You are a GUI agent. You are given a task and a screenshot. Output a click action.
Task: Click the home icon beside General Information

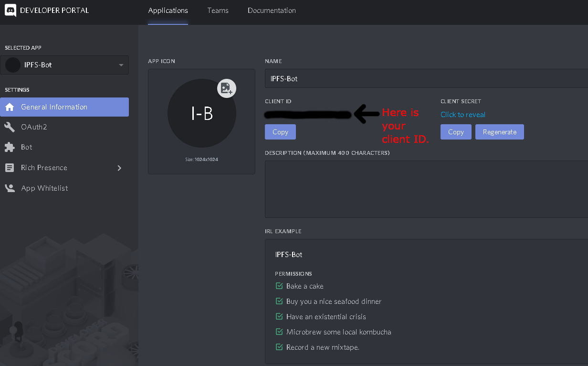(10, 107)
